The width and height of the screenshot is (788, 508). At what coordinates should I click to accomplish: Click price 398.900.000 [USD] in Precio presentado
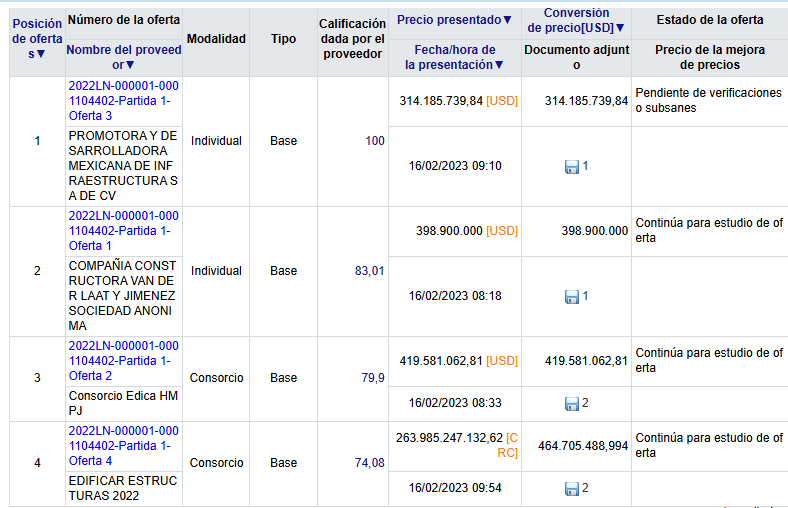point(467,231)
